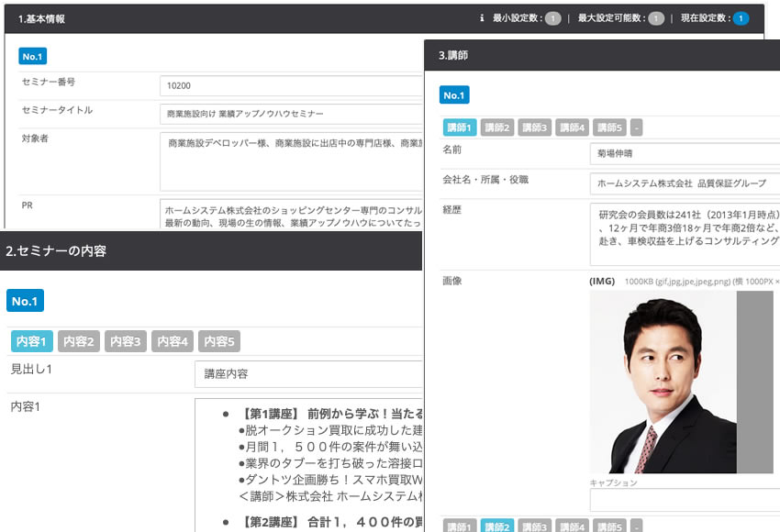The image size is (780, 532).
Task: Click the 1000KB file format hint text
Action: point(702,282)
